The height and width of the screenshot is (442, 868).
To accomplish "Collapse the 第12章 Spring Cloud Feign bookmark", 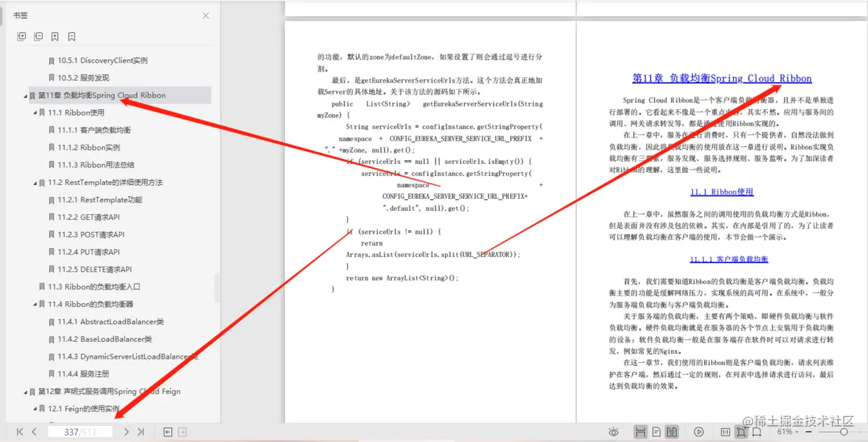I will point(26,392).
